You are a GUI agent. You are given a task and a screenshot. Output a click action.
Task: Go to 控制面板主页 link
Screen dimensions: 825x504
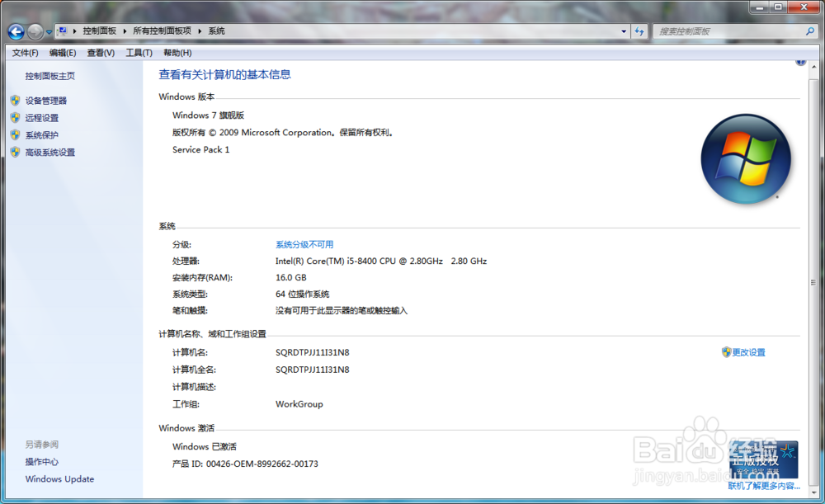(x=50, y=76)
